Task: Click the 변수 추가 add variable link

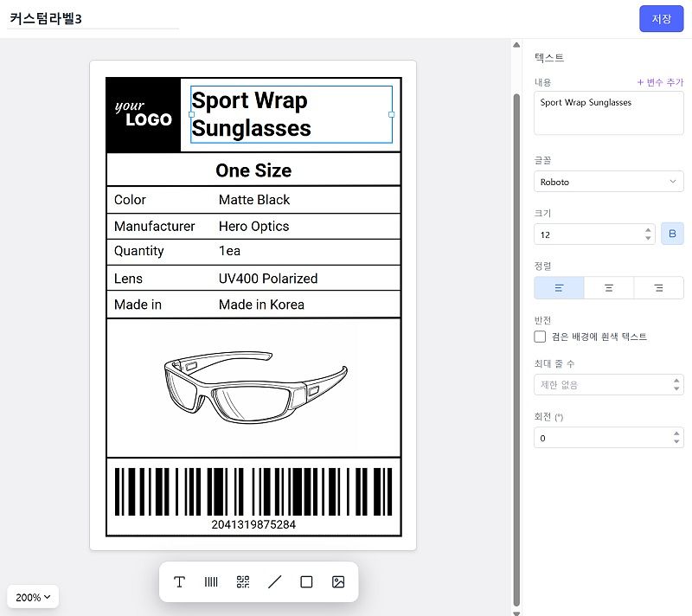Action: coord(660,82)
